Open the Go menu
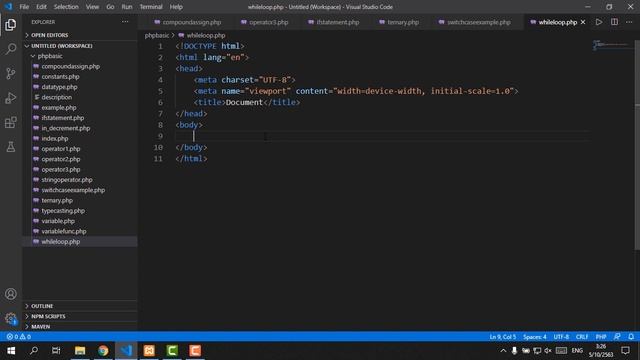The height and width of the screenshot is (360, 640). [110, 7]
